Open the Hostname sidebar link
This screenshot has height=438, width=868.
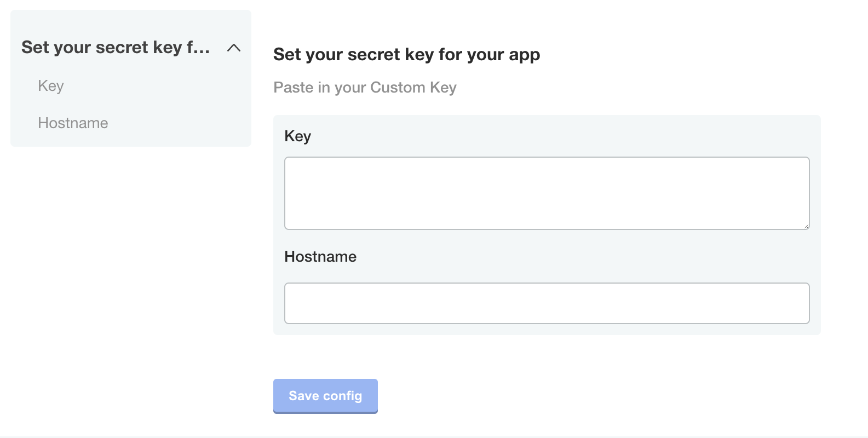(73, 123)
